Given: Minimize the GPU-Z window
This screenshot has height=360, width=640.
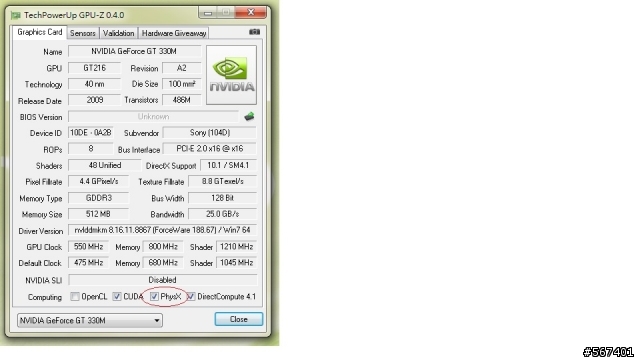Looking at the screenshot, I should 208,13.
